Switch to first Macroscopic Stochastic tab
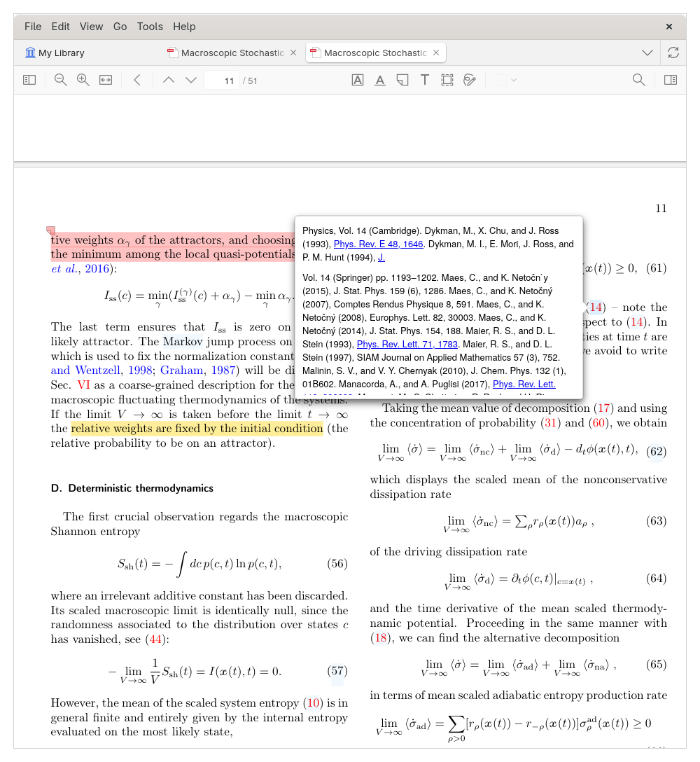 (x=232, y=53)
